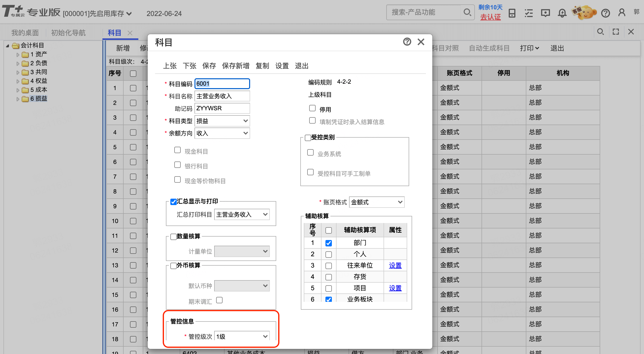Select the 科目 tab

(x=114, y=33)
